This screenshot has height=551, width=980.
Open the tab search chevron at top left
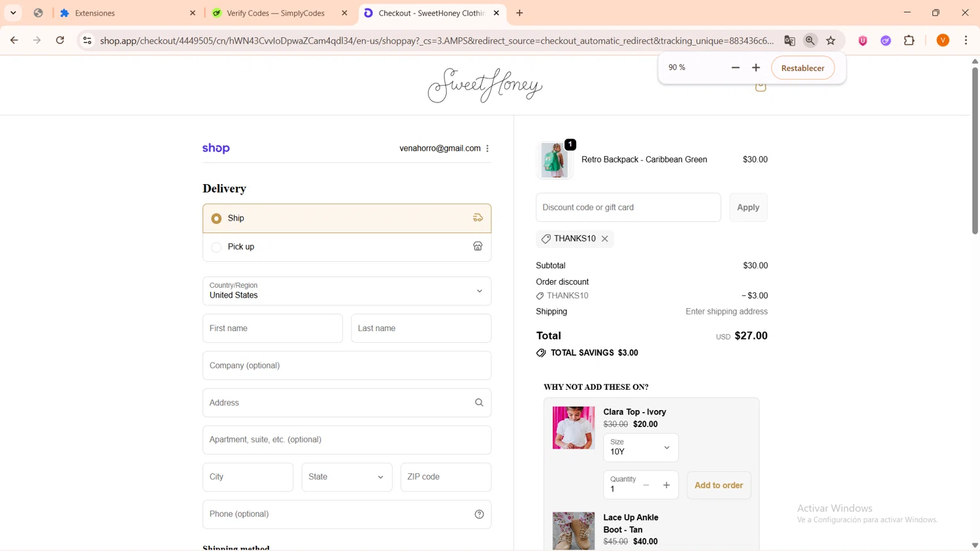click(x=13, y=13)
